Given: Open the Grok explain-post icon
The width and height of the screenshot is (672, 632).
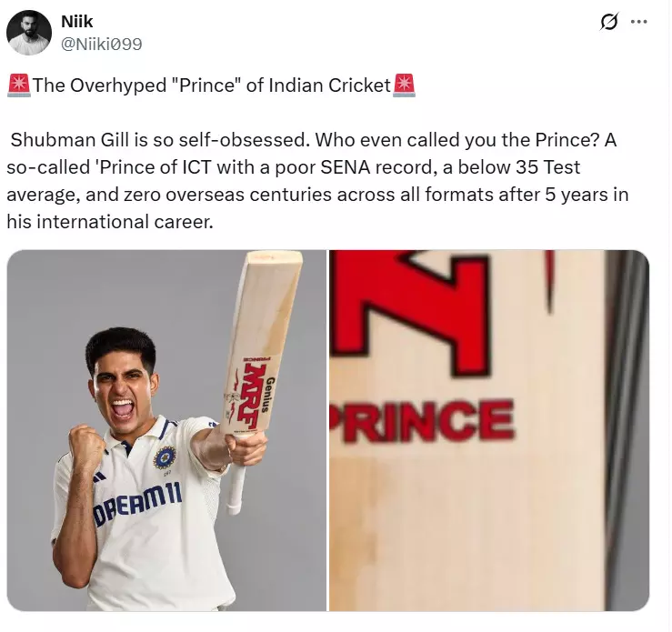Looking at the screenshot, I should (x=609, y=23).
